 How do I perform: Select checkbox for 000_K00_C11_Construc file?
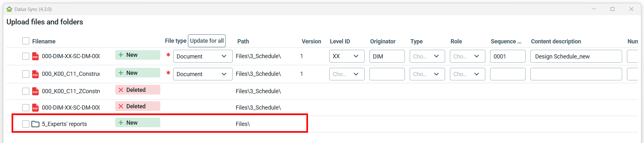pyautogui.click(x=26, y=74)
